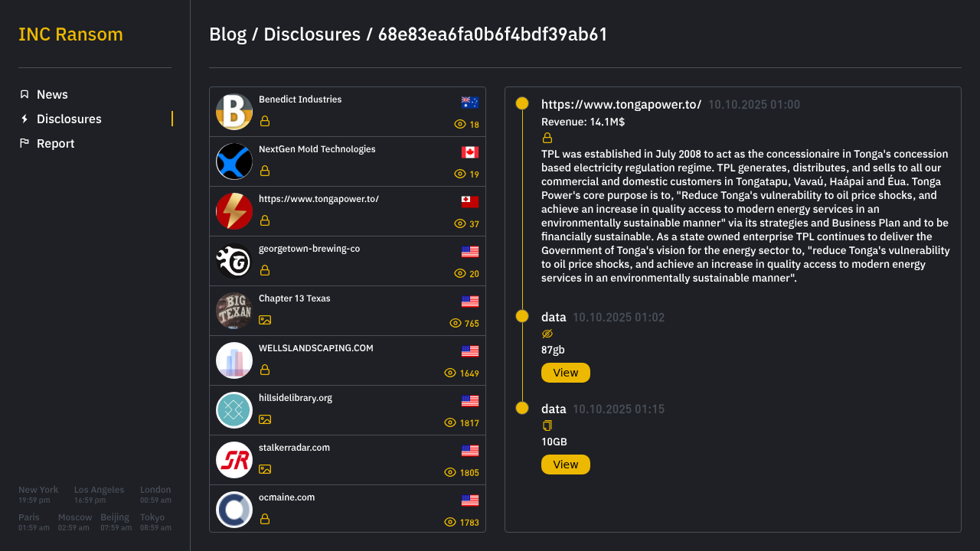Click the News bookmark icon
Image resolution: width=980 pixels, height=551 pixels.
point(24,94)
